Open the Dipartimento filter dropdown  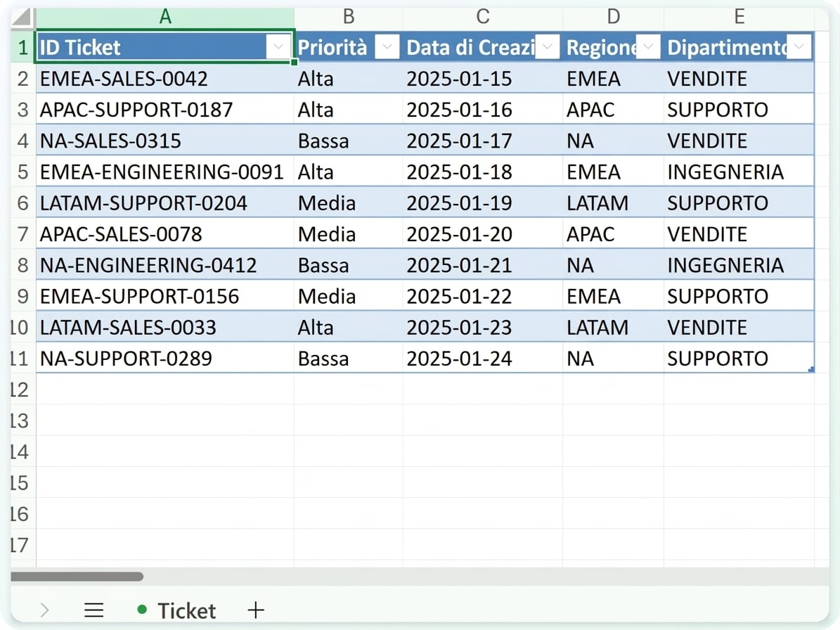click(799, 47)
